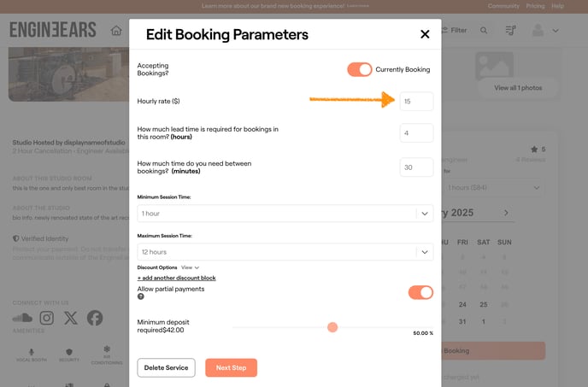Expand the Discount Options View chevron
This screenshot has width=588, height=387.
[197, 267]
